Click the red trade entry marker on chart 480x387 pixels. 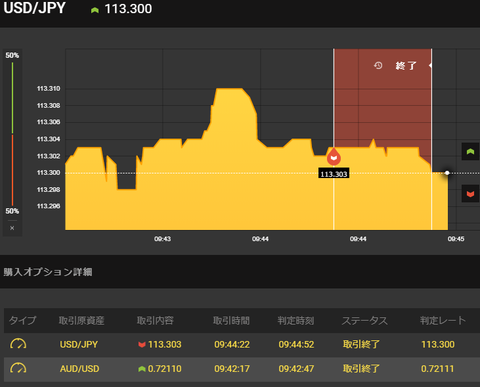[x=334, y=157]
